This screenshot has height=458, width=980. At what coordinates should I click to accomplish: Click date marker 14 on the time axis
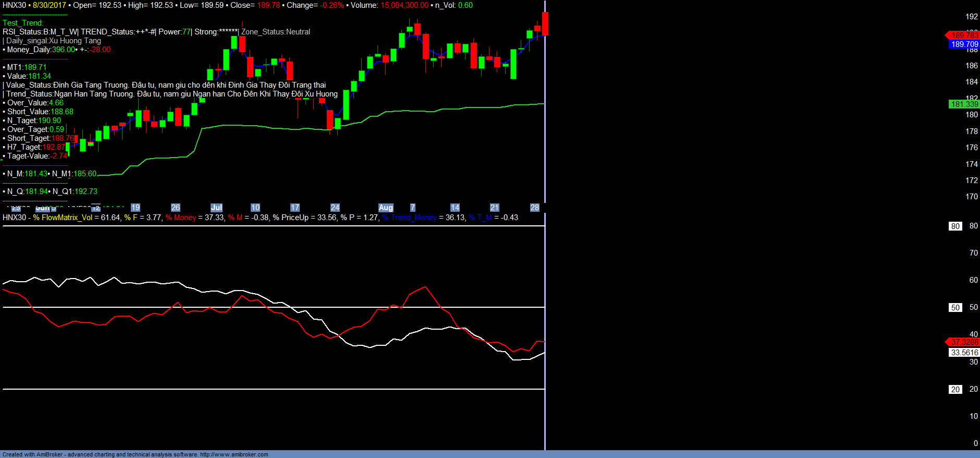coord(455,208)
